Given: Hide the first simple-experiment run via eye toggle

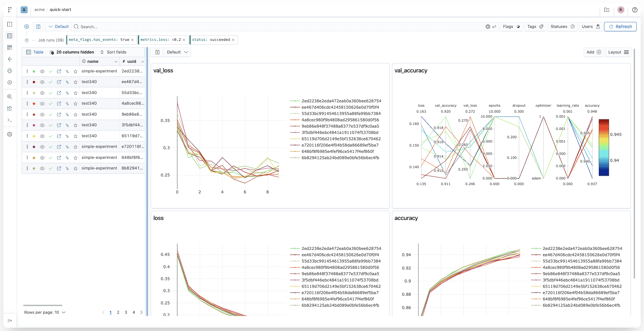Looking at the screenshot, I should [x=42, y=71].
